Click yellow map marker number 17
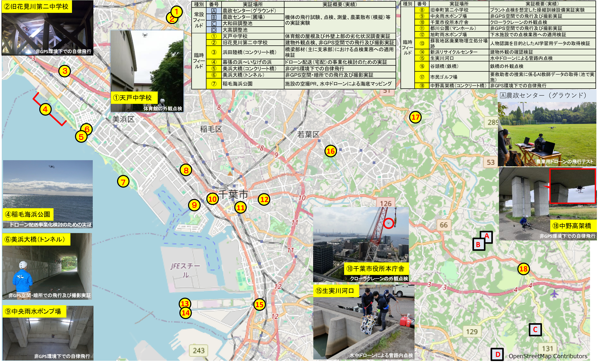The image size is (602, 364). 415,117
